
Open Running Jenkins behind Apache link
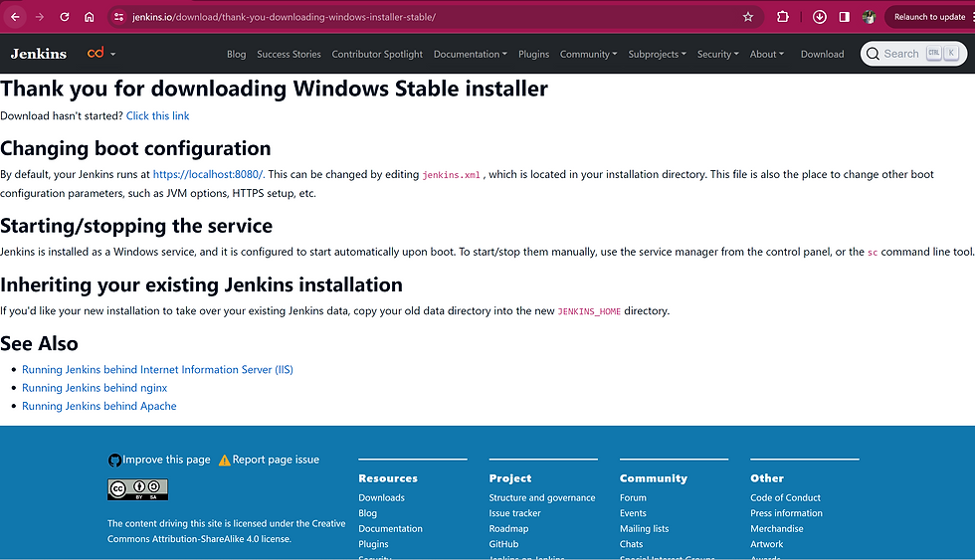pos(98,406)
